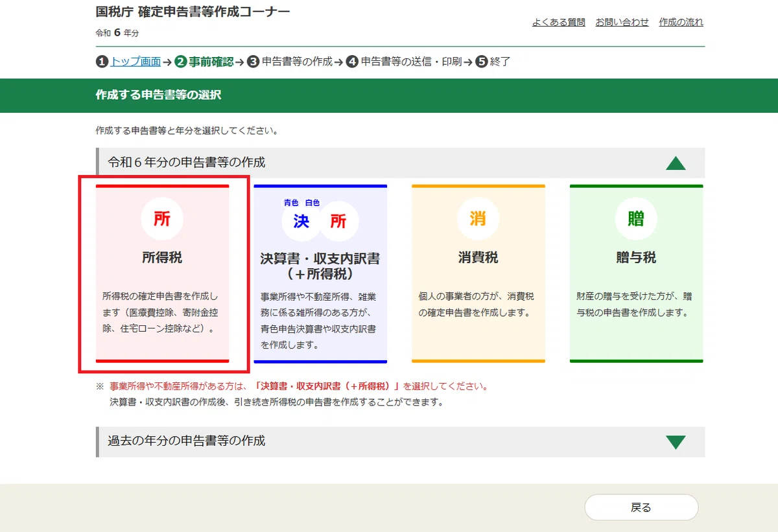778x532 pixels.
Task: Click the 国税庁 確定申告書等作成コーナー title
Action: (x=193, y=12)
